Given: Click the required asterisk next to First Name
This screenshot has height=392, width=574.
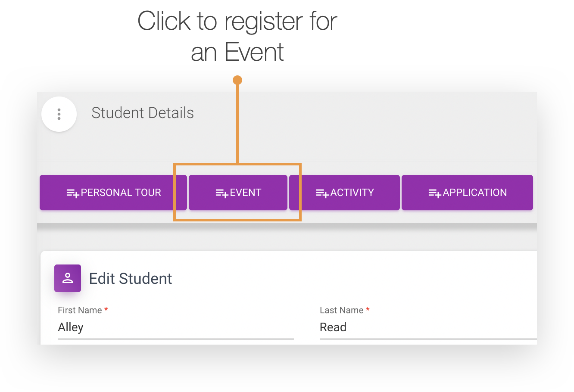Looking at the screenshot, I should click(x=106, y=309).
